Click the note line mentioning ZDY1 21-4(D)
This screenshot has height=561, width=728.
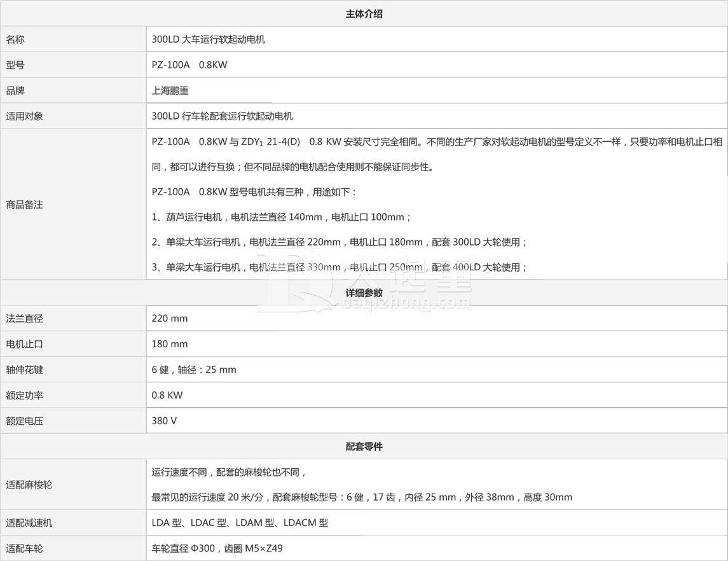pos(437,142)
